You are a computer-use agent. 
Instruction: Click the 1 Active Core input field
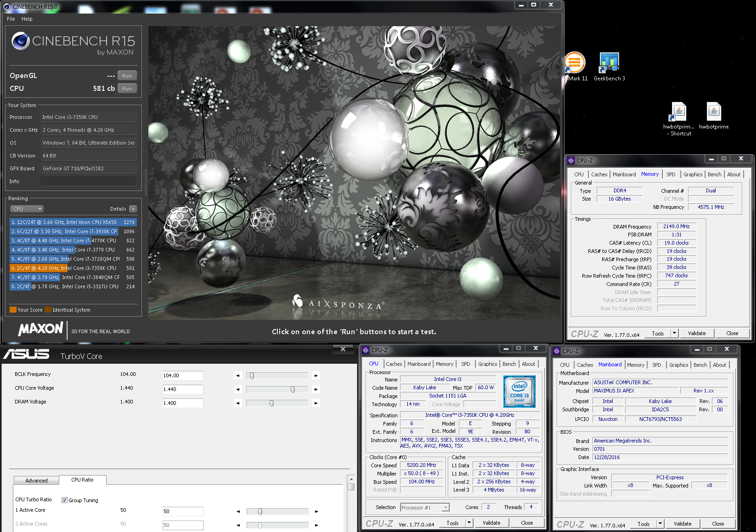pyautogui.click(x=183, y=511)
